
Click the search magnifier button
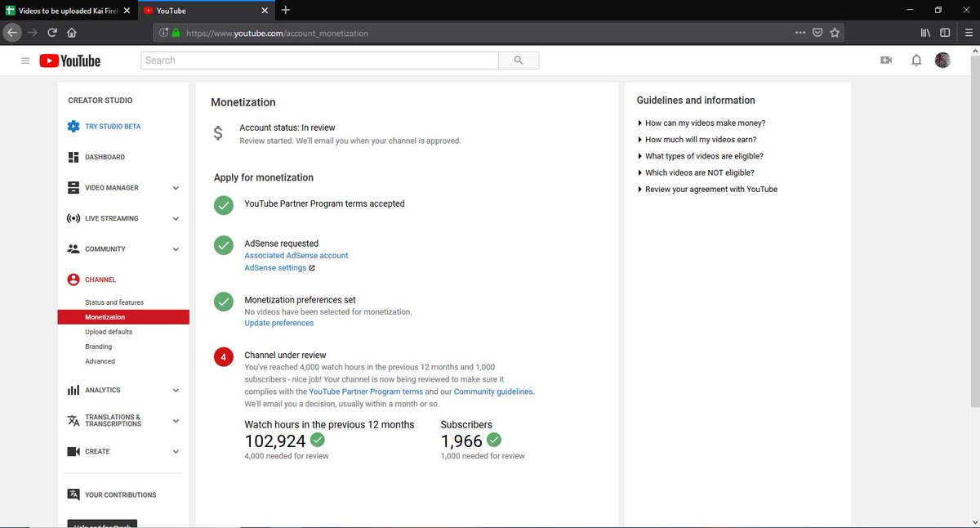(519, 60)
